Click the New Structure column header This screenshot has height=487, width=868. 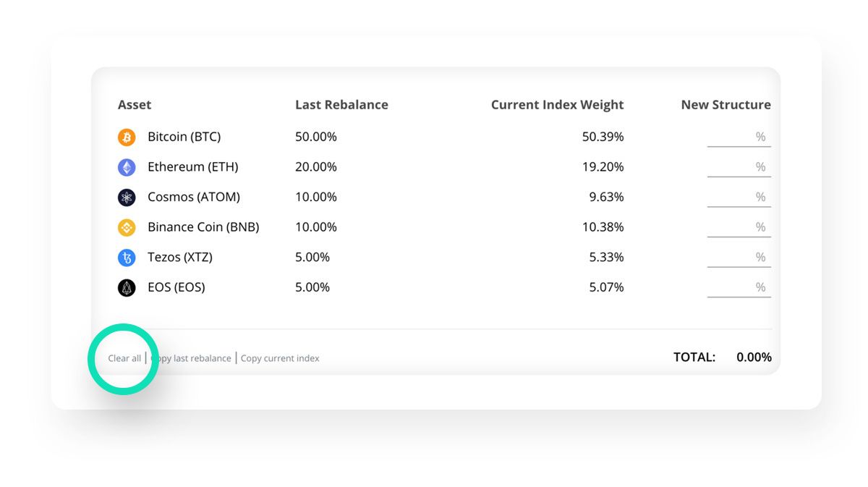tap(726, 105)
